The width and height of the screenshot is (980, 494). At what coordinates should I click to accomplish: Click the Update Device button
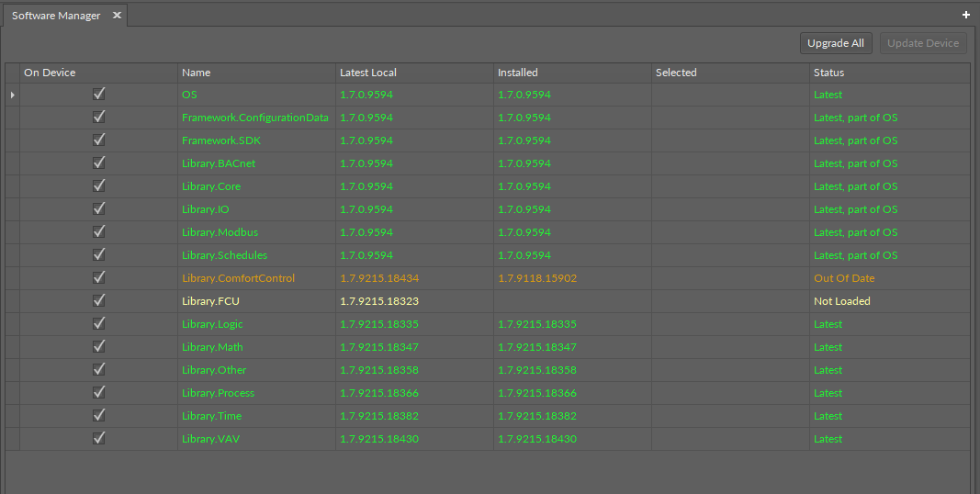click(x=923, y=43)
